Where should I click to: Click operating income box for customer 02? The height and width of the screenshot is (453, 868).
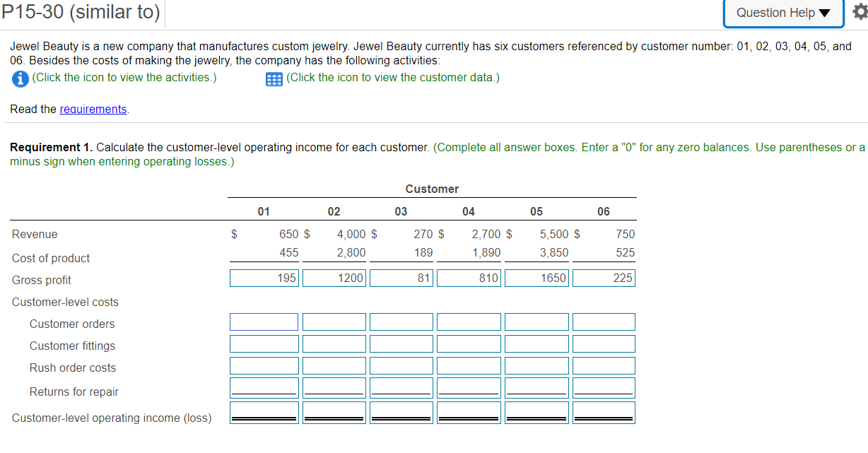334,411
